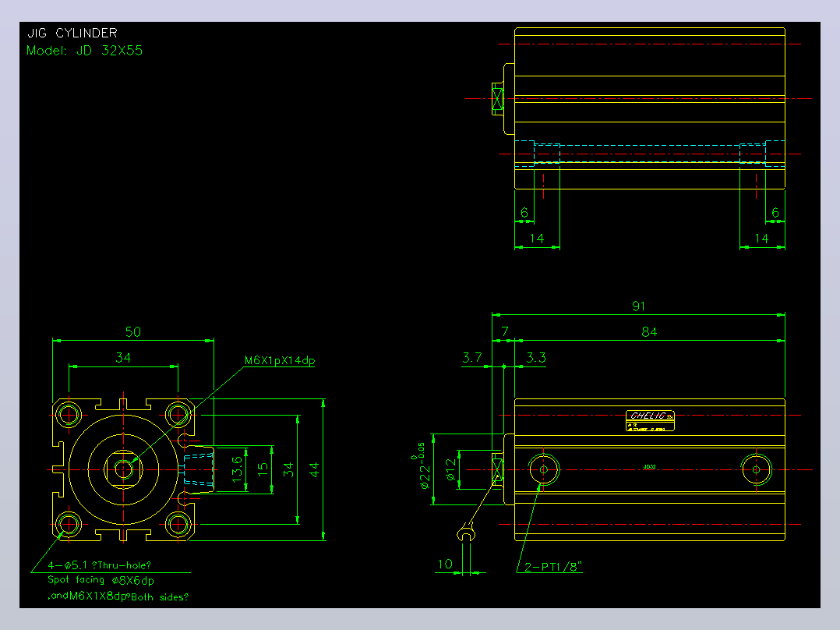Select the "ø22-0.05" tolerance dimension
This screenshot has height=630, width=840.
pyautogui.click(x=422, y=465)
